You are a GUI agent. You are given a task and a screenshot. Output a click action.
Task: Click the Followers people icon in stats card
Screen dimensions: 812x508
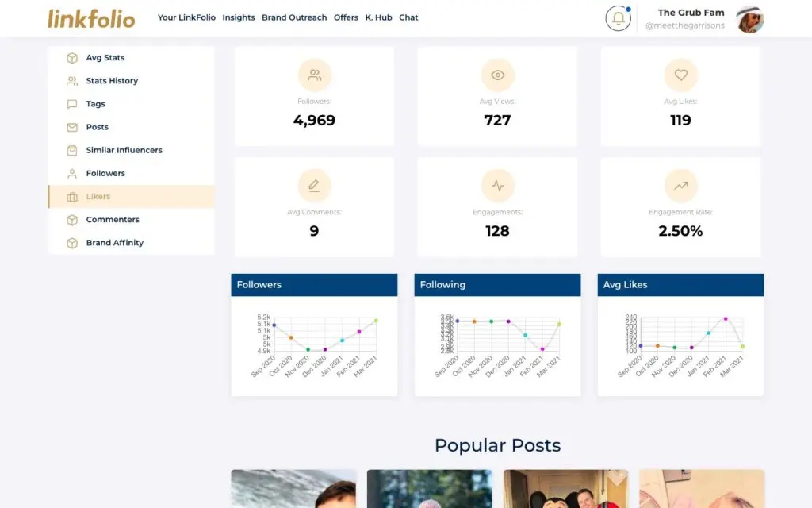(315, 75)
